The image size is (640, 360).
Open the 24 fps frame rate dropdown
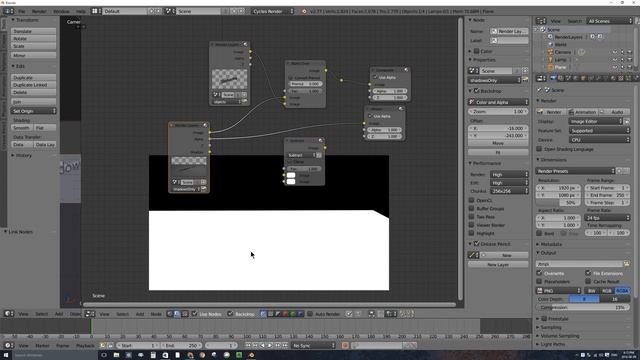pos(607,218)
